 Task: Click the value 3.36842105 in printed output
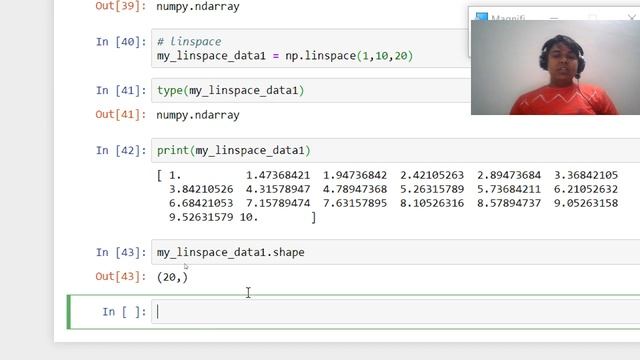pyautogui.click(x=586, y=176)
